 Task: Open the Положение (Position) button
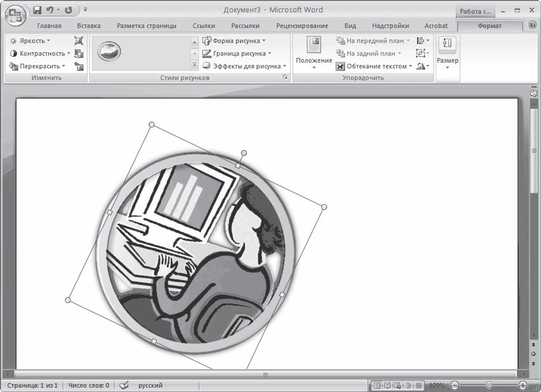click(314, 51)
